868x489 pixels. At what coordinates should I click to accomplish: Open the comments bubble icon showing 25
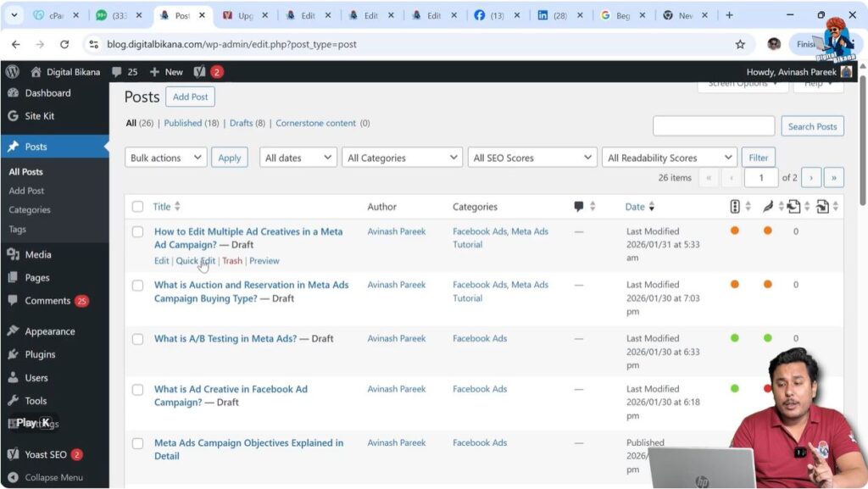pyautogui.click(x=118, y=71)
